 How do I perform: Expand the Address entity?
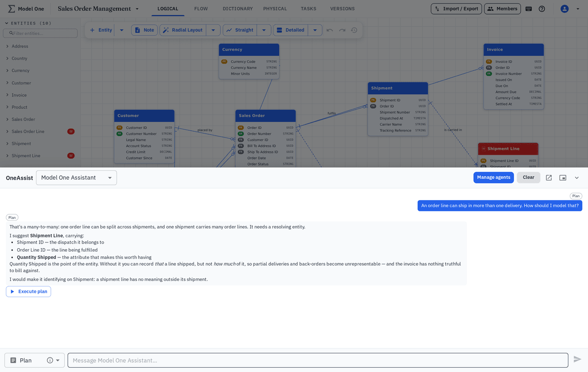[x=7, y=46]
